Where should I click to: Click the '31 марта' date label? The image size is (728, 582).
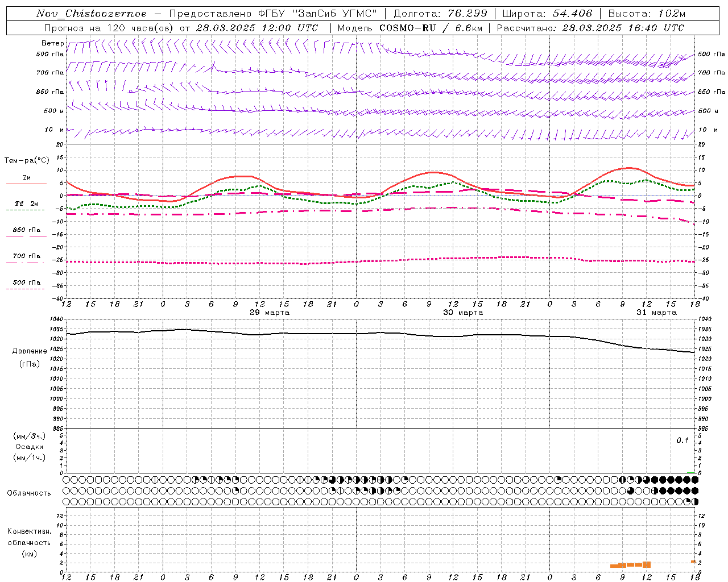click(x=656, y=313)
